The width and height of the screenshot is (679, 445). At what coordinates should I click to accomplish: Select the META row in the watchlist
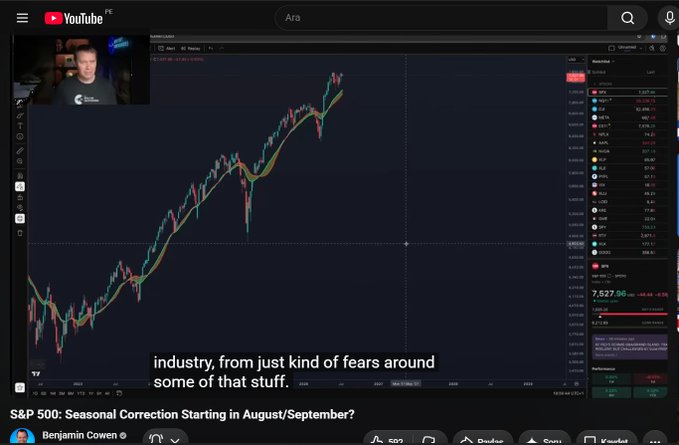point(628,117)
